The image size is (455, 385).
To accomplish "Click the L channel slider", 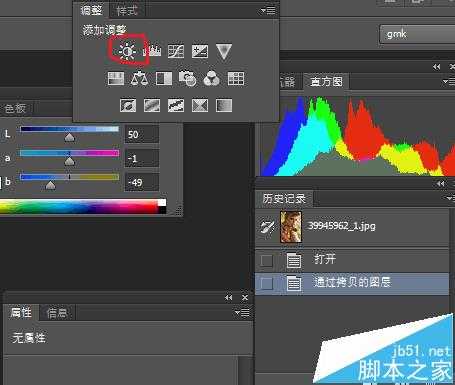I will (x=69, y=129).
